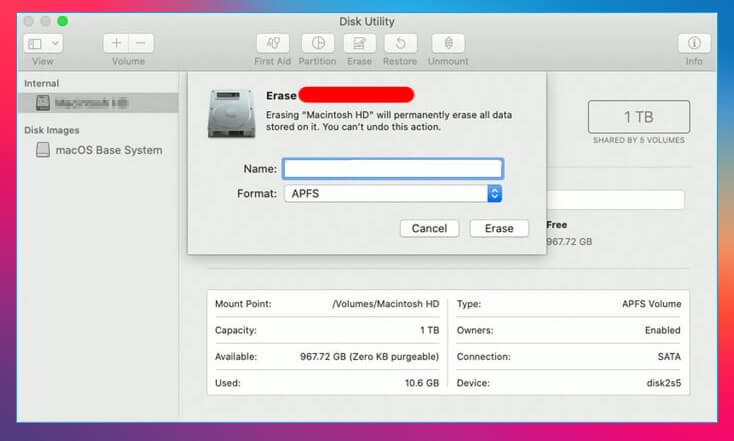
Task: Click 'Disk Images' sidebar heading
Action: (x=51, y=130)
